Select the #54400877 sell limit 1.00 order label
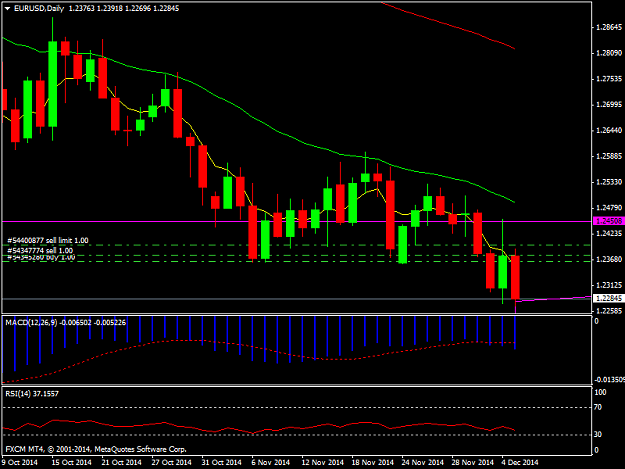Viewport: 625px width, 469px height. (x=48, y=240)
